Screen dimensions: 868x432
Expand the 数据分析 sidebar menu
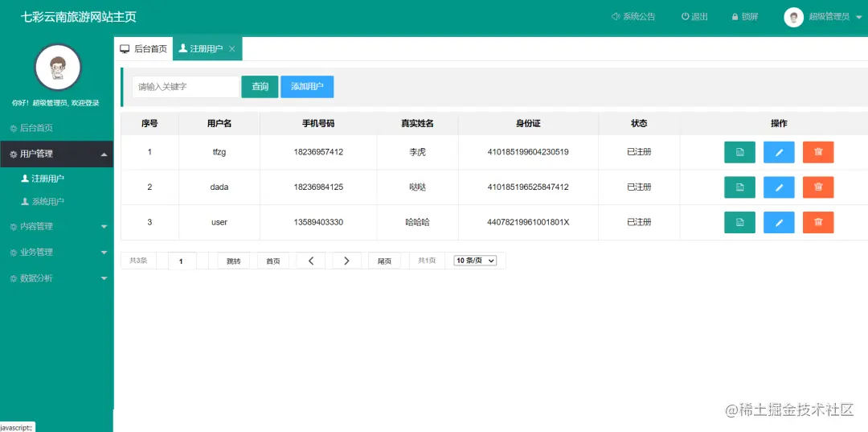(56, 278)
